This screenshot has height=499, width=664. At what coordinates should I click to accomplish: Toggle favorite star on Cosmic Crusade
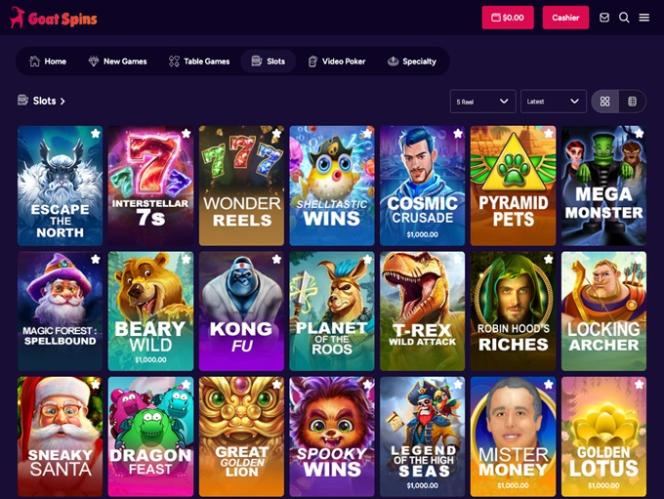(x=458, y=133)
